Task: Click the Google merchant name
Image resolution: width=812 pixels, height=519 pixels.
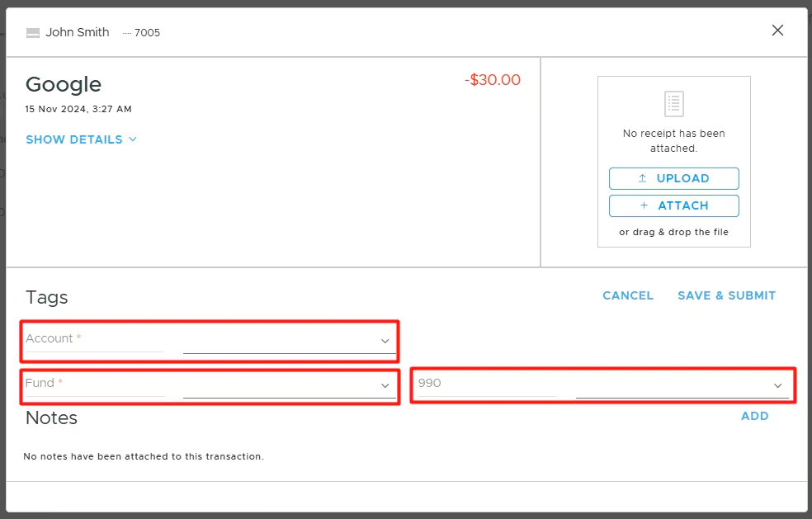Action: tap(64, 84)
